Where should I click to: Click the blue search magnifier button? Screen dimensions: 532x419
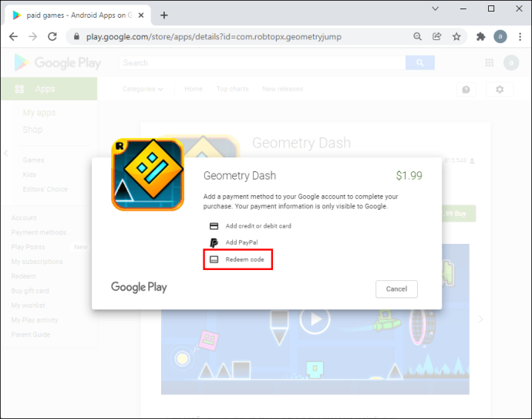[x=420, y=63]
